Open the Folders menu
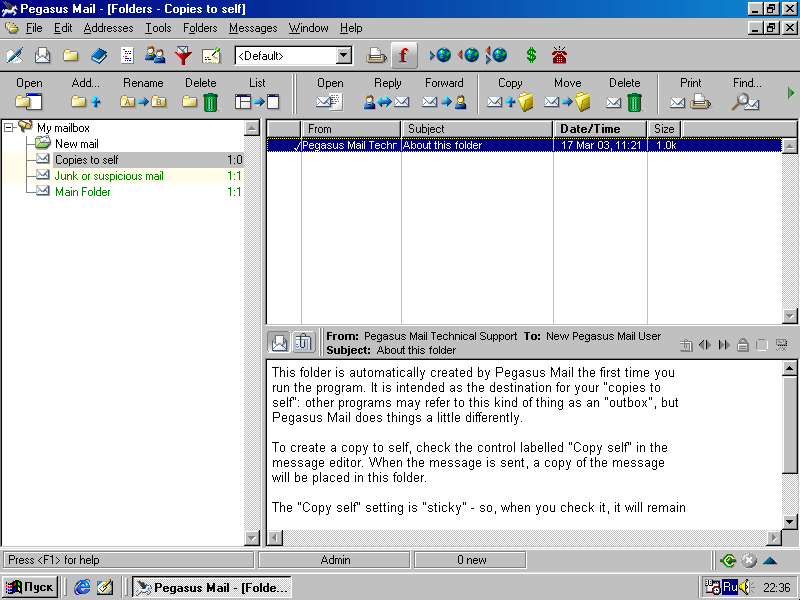This screenshot has width=800, height=600. [x=200, y=28]
